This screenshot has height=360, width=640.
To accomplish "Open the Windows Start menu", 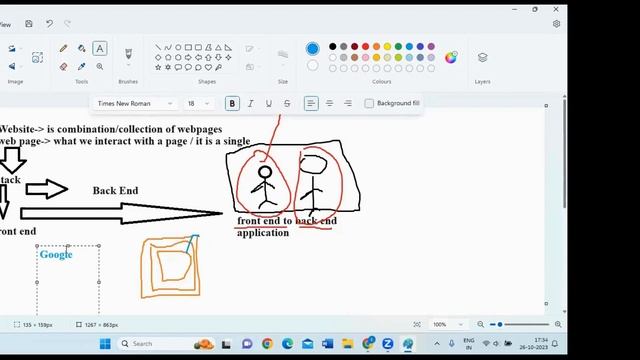I will coord(105,344).
